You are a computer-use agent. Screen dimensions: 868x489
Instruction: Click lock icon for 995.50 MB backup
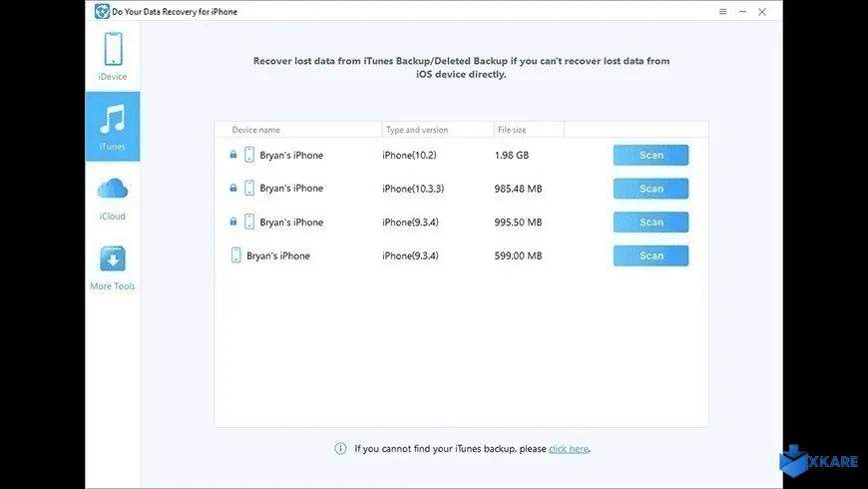233,222
